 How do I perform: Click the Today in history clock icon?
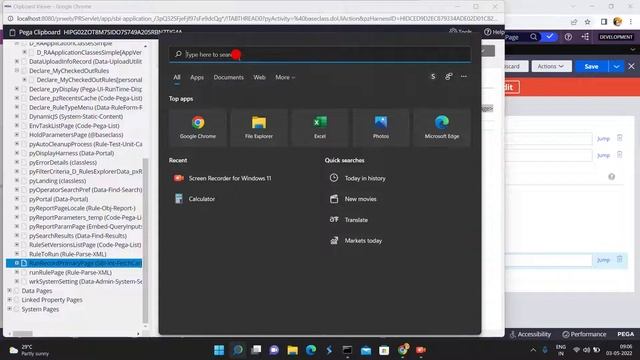[x=334, y=178]
